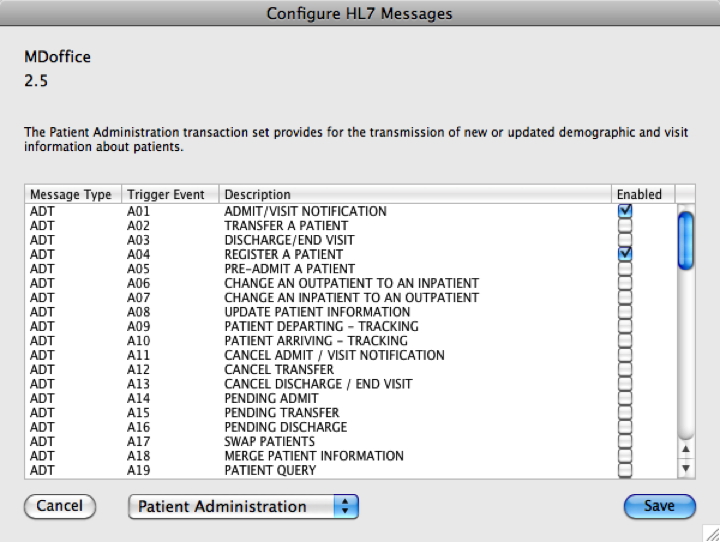Click the Cancel button
Image resolution: width=720 pixels, height=542 pixels.
pos(59,506)
